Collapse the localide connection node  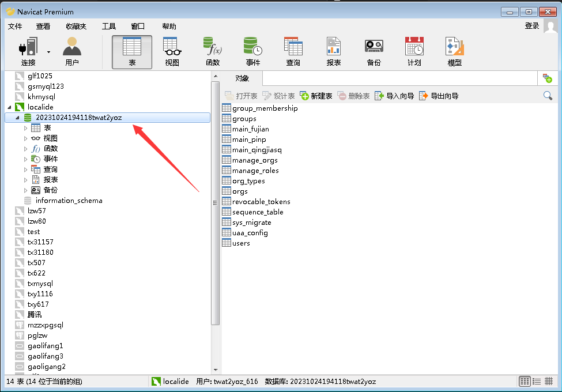click(9, 107)
